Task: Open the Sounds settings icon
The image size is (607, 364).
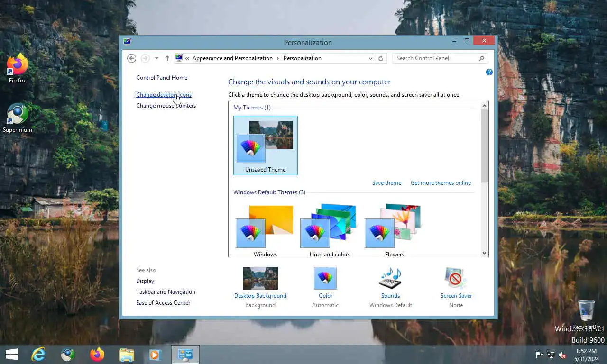Action: pyautogui.click(x=390, y=278)
